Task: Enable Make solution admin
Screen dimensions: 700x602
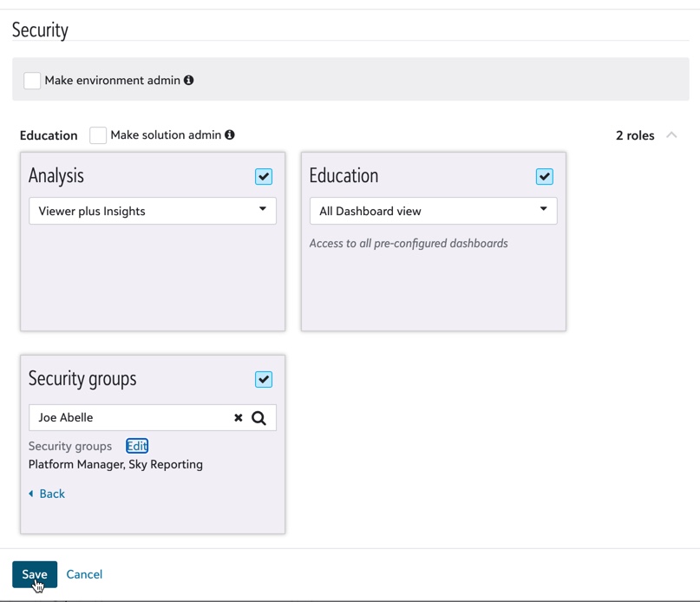Action: 98,134
